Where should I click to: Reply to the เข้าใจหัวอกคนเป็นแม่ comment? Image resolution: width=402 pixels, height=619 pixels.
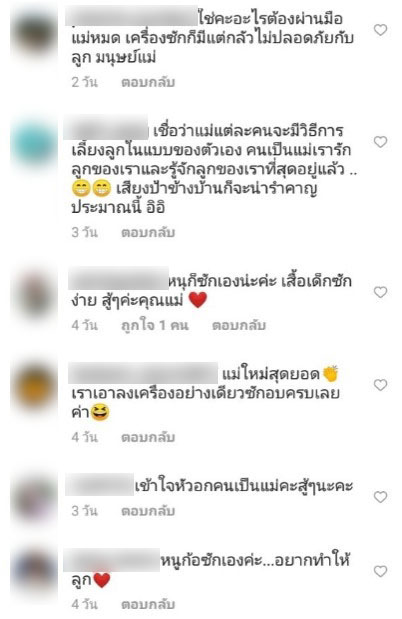(x=148, y=511)
